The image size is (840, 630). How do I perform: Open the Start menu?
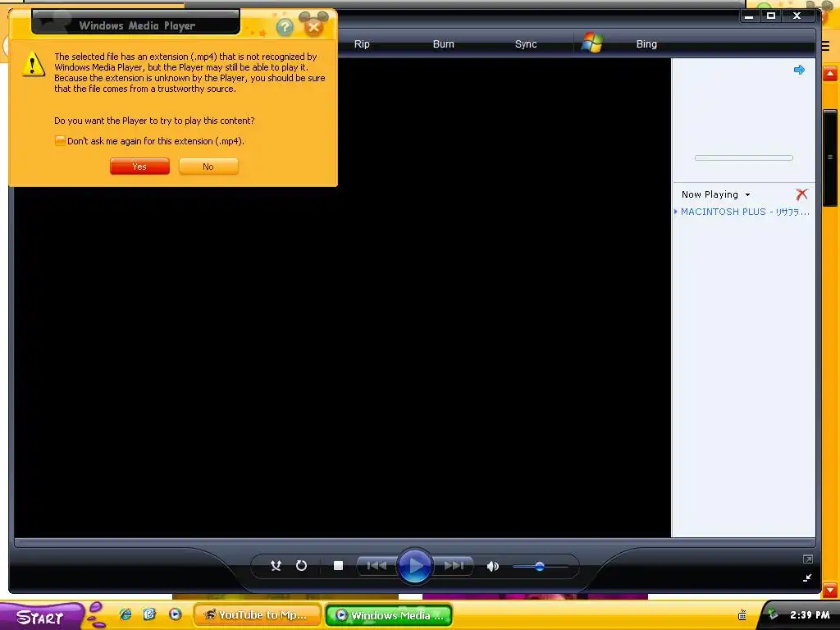(x=41, y=617)
